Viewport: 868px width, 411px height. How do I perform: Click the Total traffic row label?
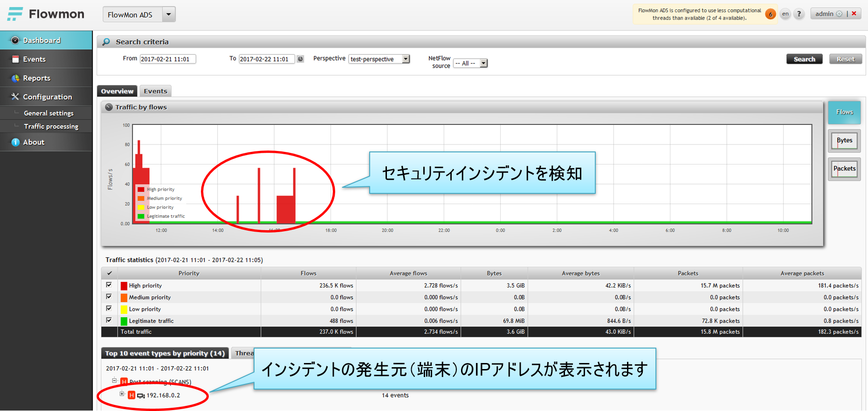(x=136, y=332)
